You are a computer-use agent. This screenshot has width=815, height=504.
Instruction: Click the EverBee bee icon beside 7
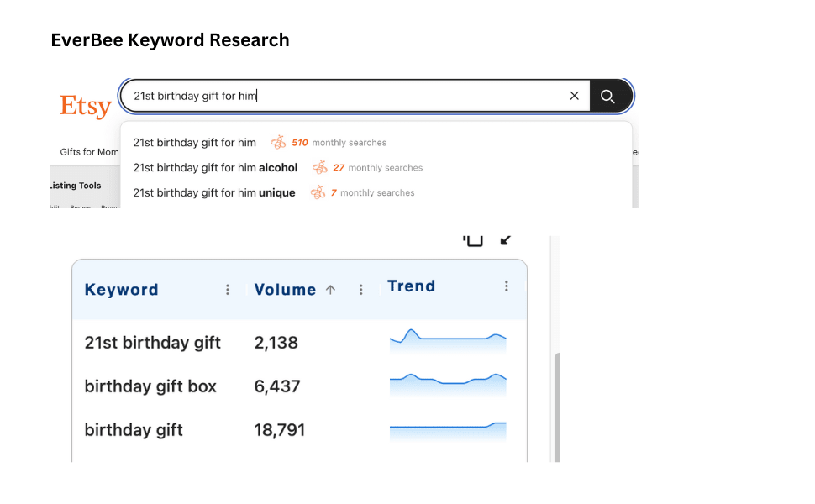point(318,192)
